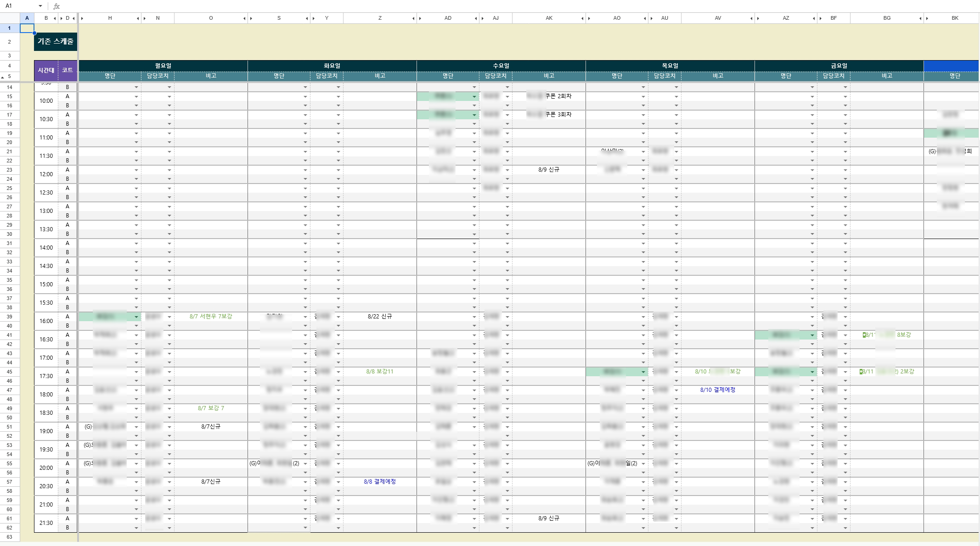Open Friday 명단 dropdown in row 45
Viewport: 980px width, 546px height.
tap(812, 372)
